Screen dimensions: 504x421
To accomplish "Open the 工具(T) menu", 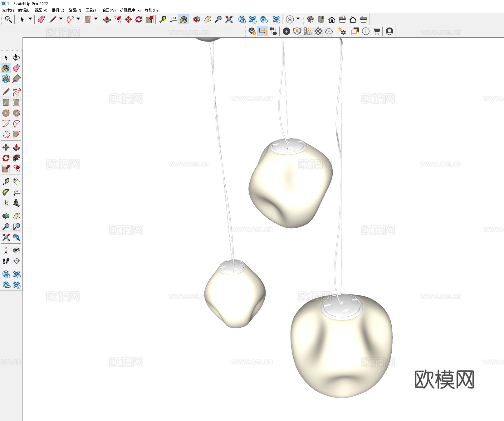I will (91, 10).
